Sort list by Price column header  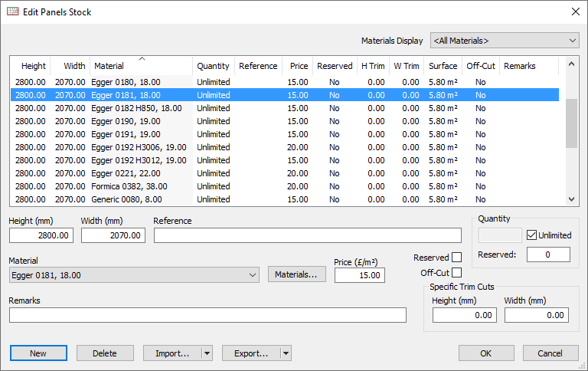pos(299,67)
